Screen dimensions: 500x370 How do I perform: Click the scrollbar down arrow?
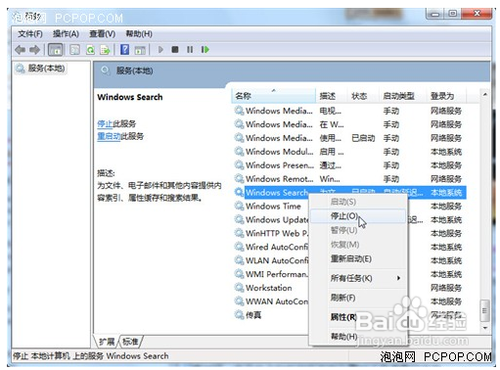[485, 328]
